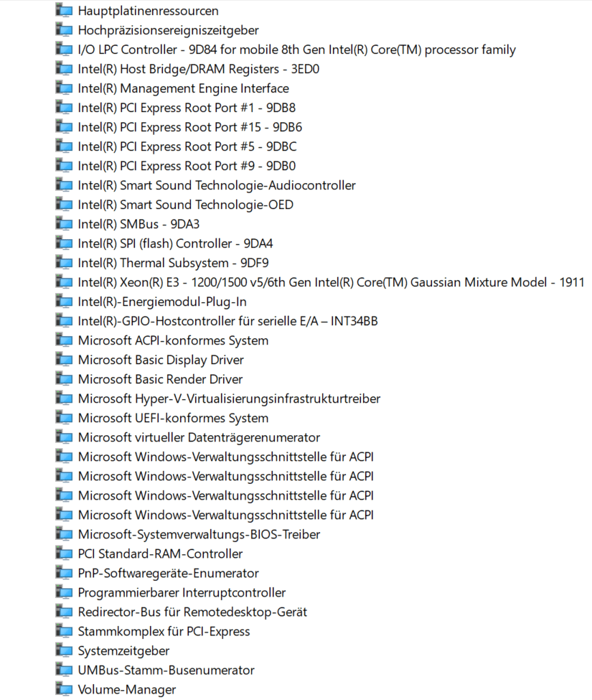Select Intel(R) SMBus - 9DA3
The width and height of the screenshot is (592, 700).
click(x=138, y=224)
